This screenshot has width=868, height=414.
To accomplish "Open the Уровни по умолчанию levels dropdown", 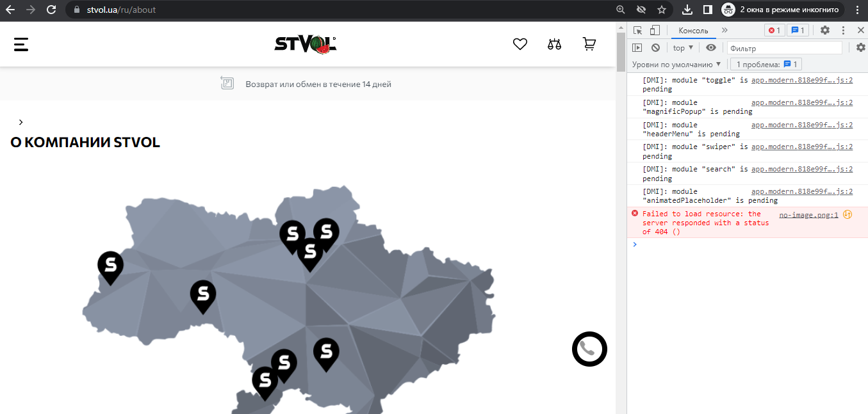I will click(676, 64).
